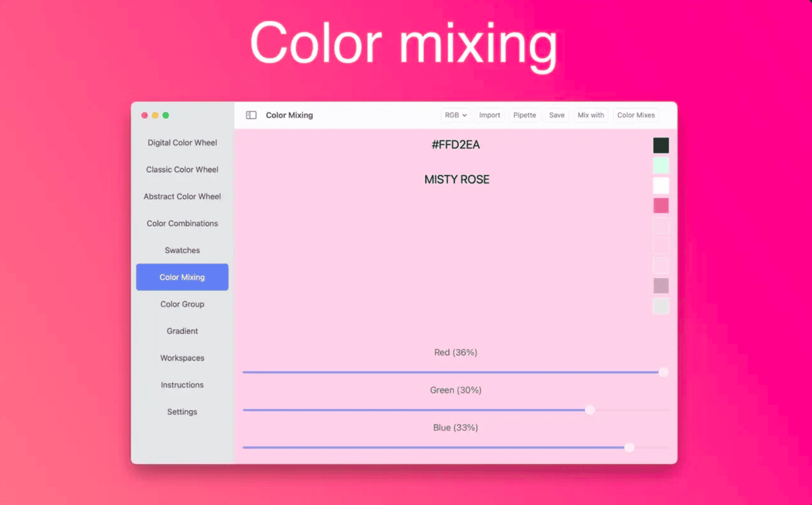Screen dimensions: 812x505
Task: Close the window with red button
Action: [144, 115]
